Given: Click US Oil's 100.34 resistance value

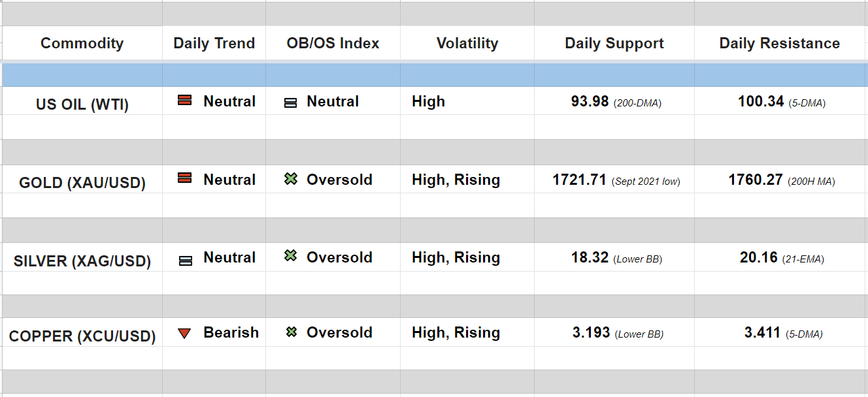Looking at the screenshot, I should 761,101.
